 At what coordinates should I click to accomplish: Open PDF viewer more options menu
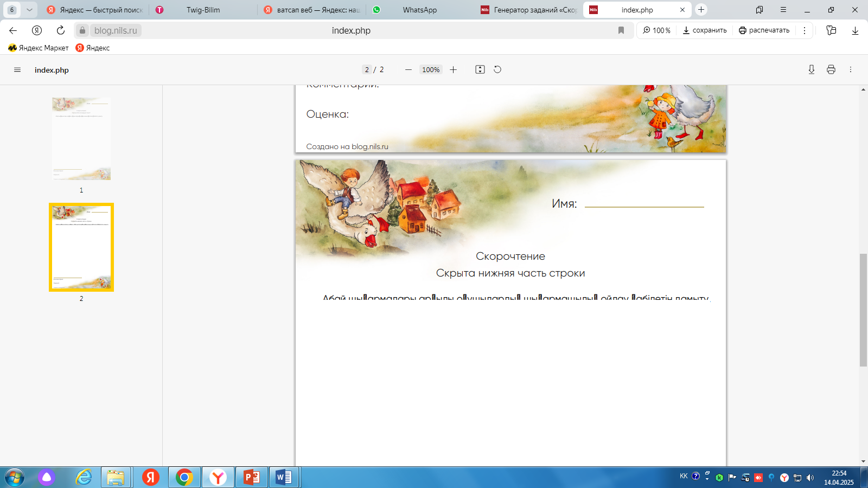(851, 69)
